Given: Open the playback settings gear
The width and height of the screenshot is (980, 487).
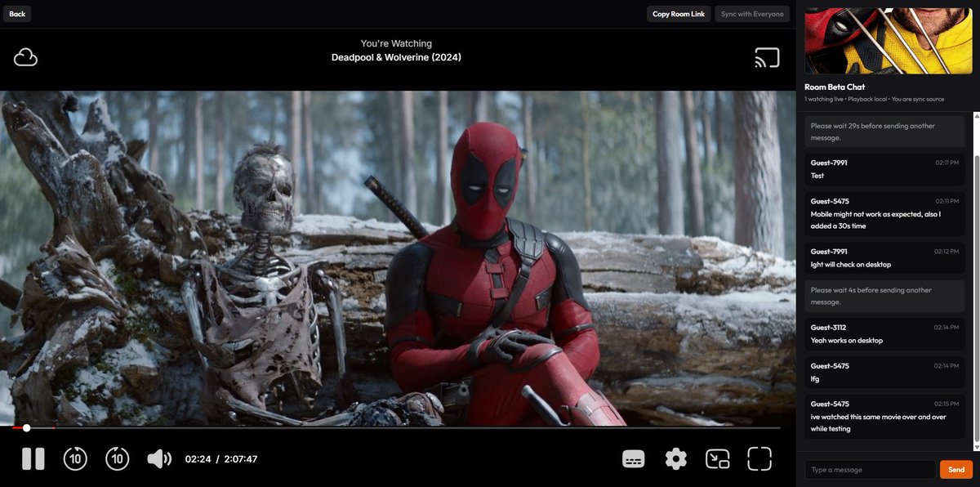Looking at the screenshot, I should tap(675, 458).
